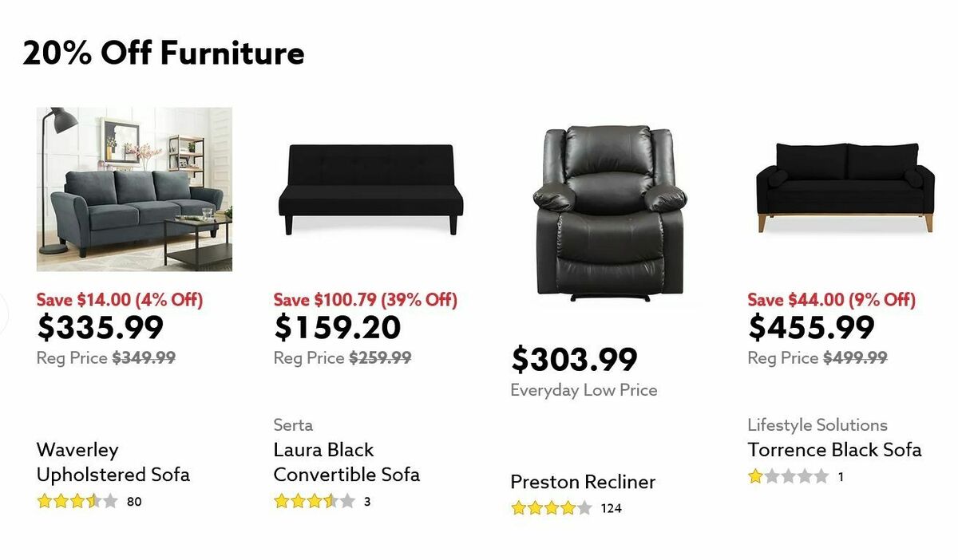Click the 20% Off Furniture heading
Image resolution: width=958 pixels, height=560 pixels.
click(x=164, y=53)
